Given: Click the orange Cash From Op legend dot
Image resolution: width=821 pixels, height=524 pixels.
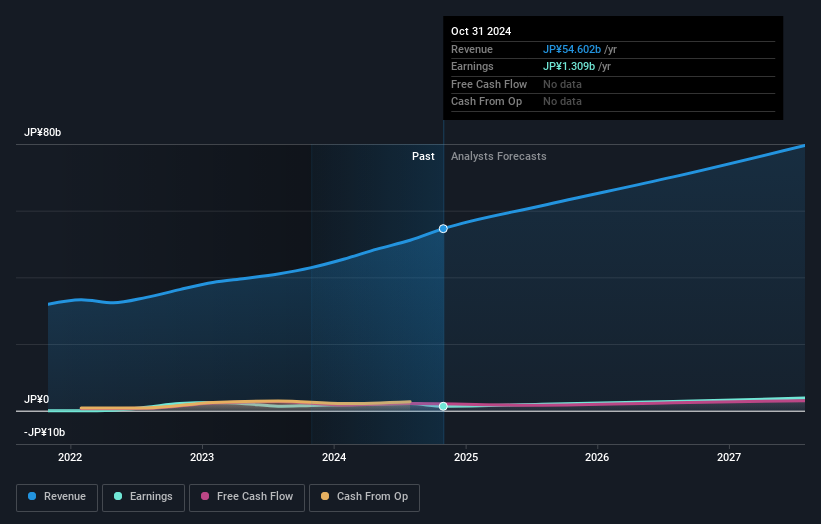Looking at the screenshot, I should (x=325, y=496).
